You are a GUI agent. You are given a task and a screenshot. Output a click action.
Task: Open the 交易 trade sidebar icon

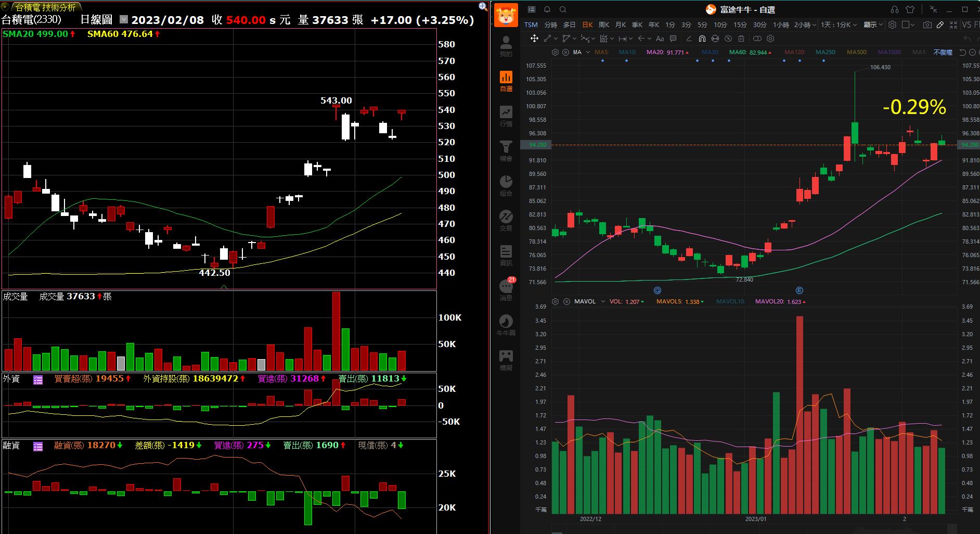click(506, 220)
